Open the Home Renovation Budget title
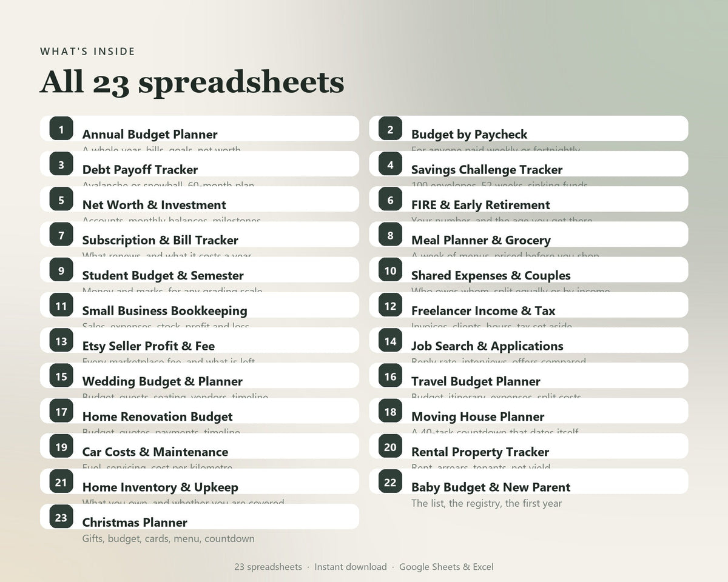 coord(158,416)
